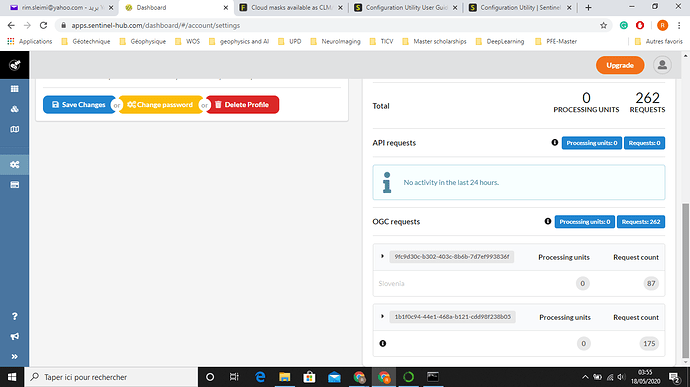Click info icon next to API requests
The image size is (690, 387).
pos(554,143)
